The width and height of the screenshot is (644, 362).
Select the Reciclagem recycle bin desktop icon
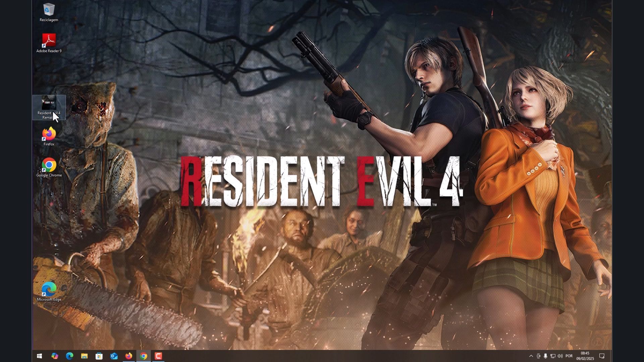[x=49, y=13]
